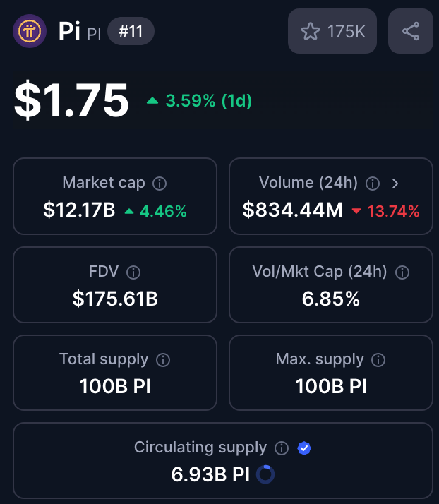Click Total supply info icon
Screen dimensions: 439x504
163,360
